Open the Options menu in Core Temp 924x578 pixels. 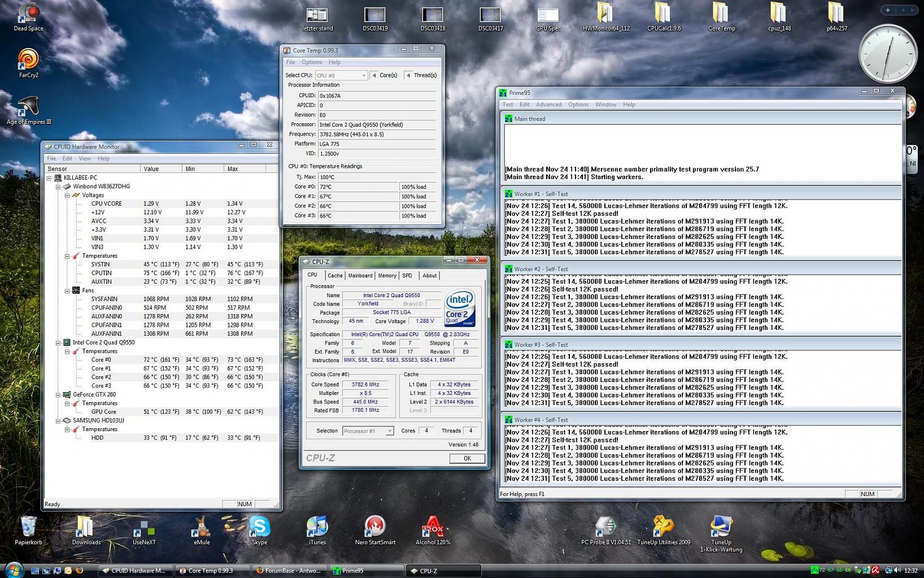312,62
